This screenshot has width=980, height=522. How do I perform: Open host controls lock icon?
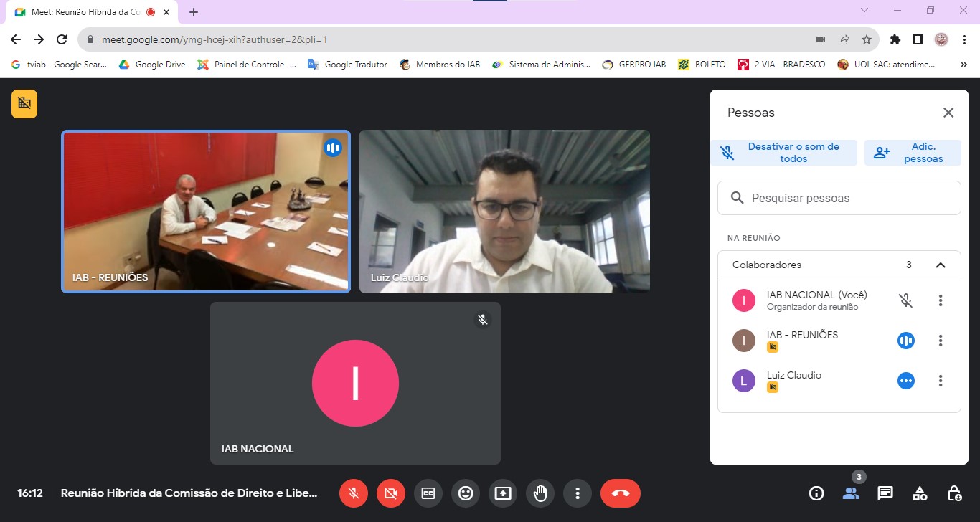pos(954,493)
